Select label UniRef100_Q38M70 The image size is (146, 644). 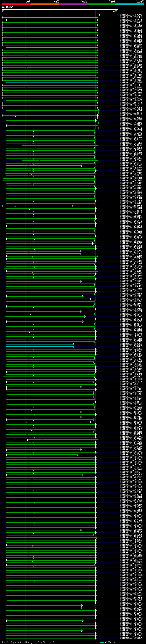point(131,120)
